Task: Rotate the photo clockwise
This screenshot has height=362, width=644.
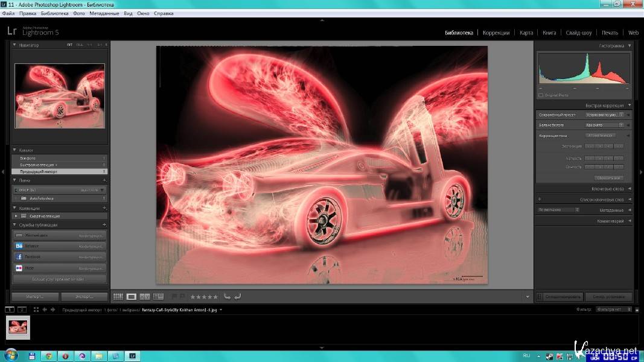Action: 238,296
